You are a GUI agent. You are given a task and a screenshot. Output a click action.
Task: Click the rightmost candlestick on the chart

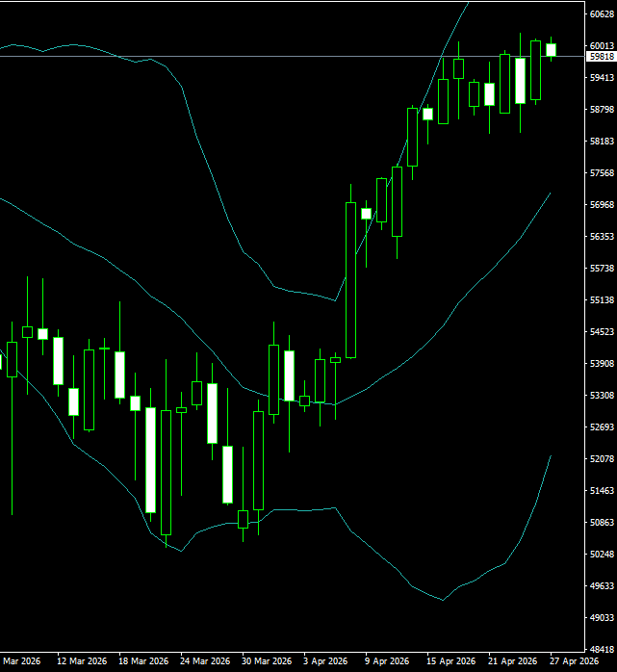[x=552, y=49]
